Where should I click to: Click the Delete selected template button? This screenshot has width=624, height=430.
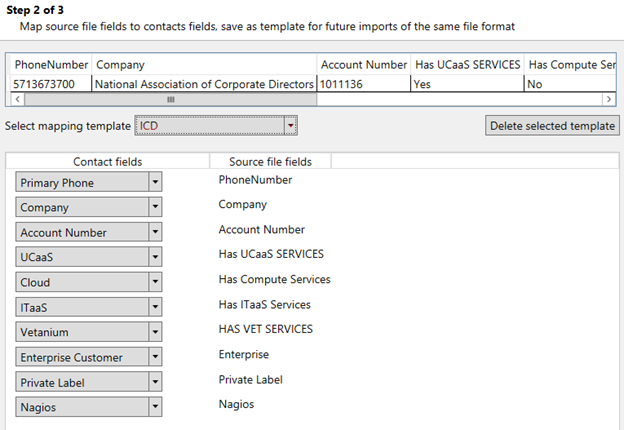click(551, 126)
